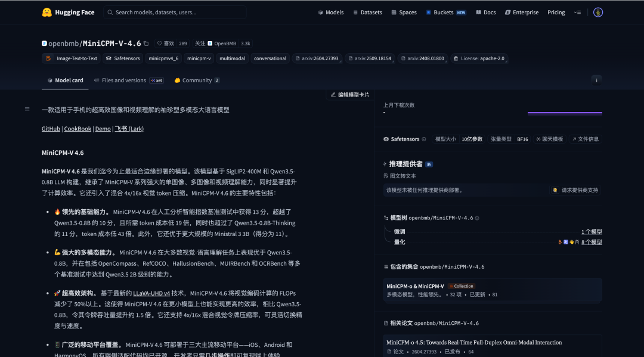Open the 飞书 (Lark) link
Screen dimensions: 644x357
pos(129,129)
